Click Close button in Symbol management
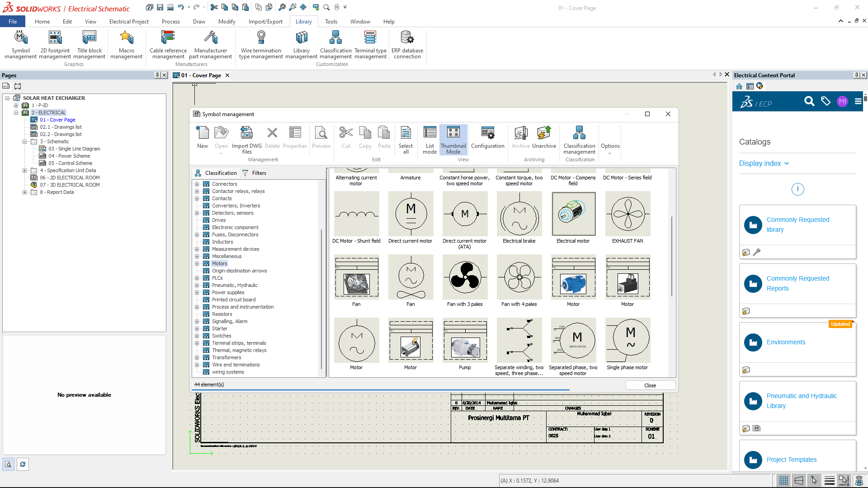The height and width of the screenshot is (488, 868). [650, 385]
